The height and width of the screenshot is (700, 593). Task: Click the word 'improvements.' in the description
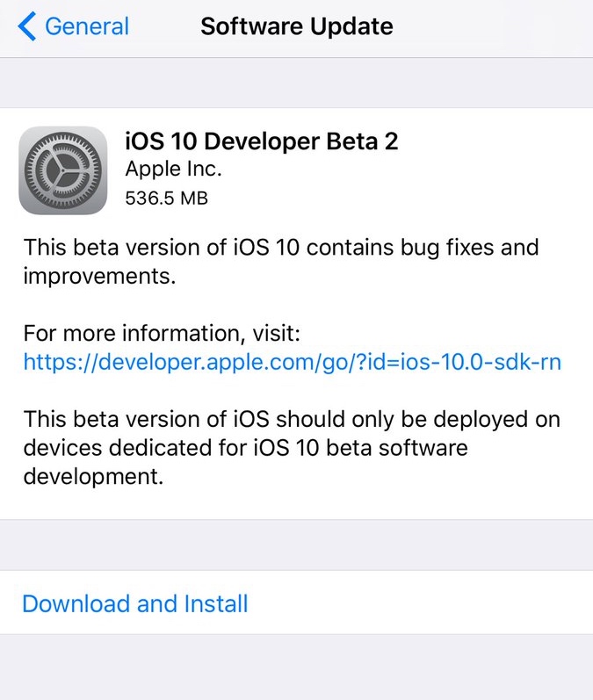point(100,278)
